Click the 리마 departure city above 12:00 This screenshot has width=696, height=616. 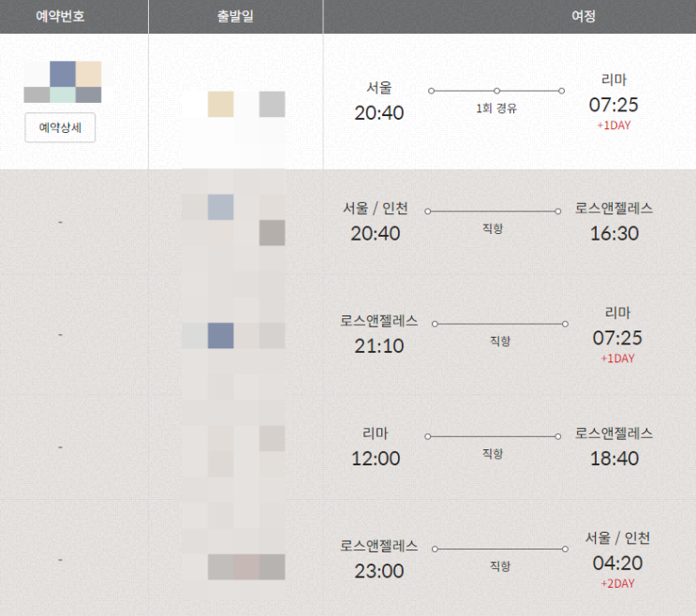pyautogui.click(x=375, y=433)
